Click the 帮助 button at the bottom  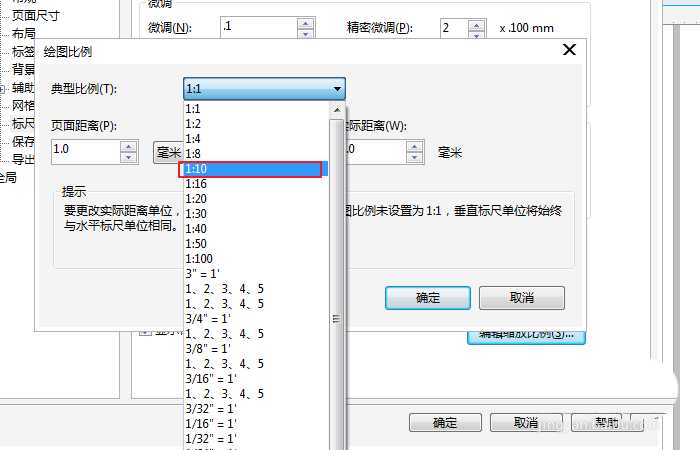coord(606,423)
